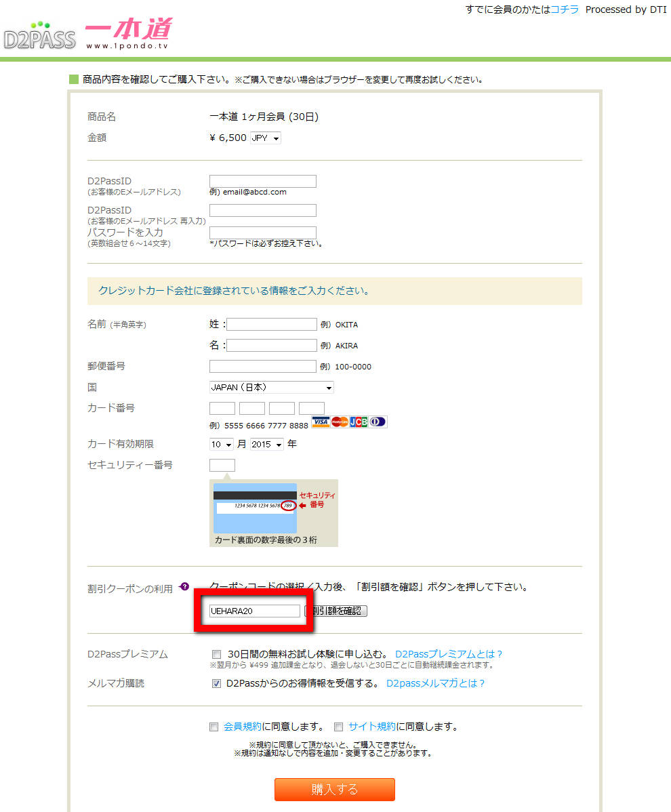The image size is (671, 812).
Task: Click the example card number 5555 6666 7777 8888
Action: tap(266, 426)
